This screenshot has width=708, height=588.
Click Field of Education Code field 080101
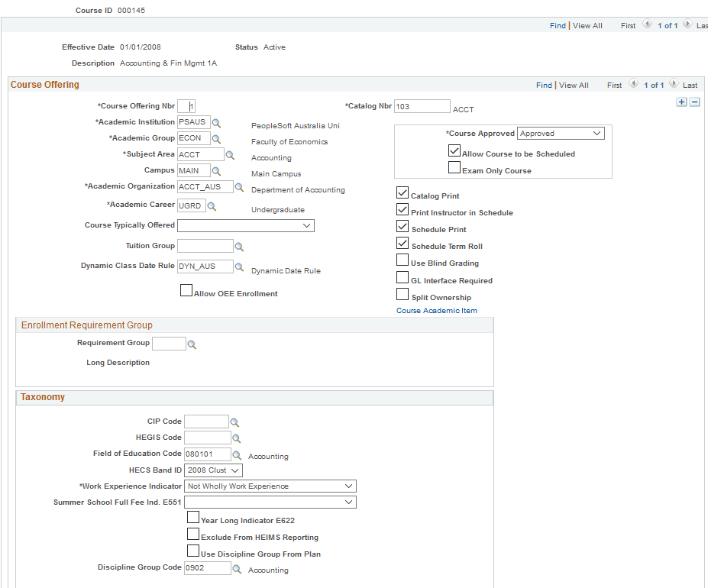pyautogui.click(x=208, y=454)
